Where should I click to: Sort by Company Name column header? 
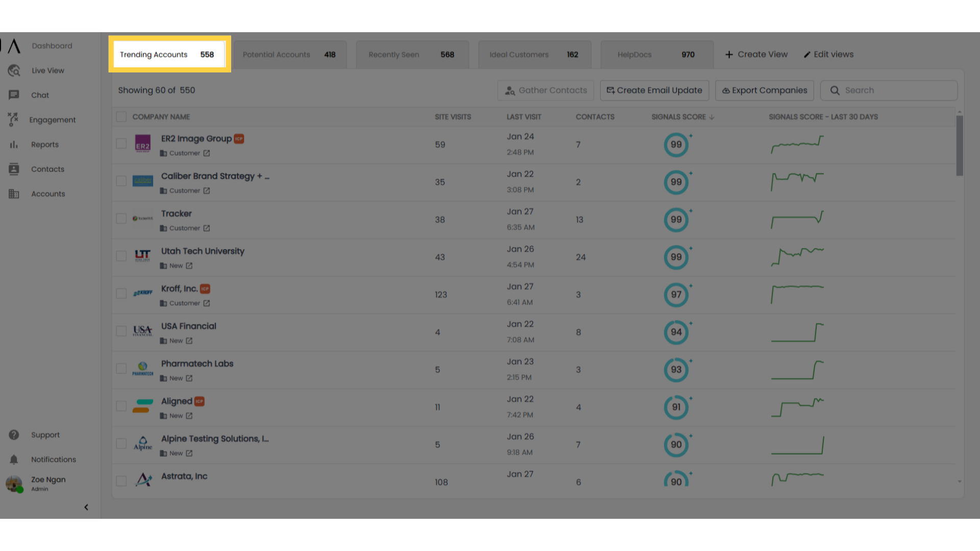161,117
